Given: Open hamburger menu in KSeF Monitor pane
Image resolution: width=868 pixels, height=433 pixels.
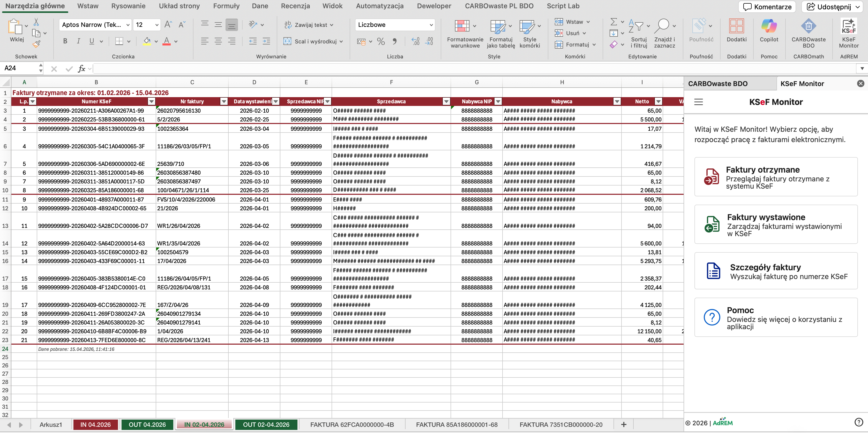Looking at the screenshot, I should click(x=698, y=102).
